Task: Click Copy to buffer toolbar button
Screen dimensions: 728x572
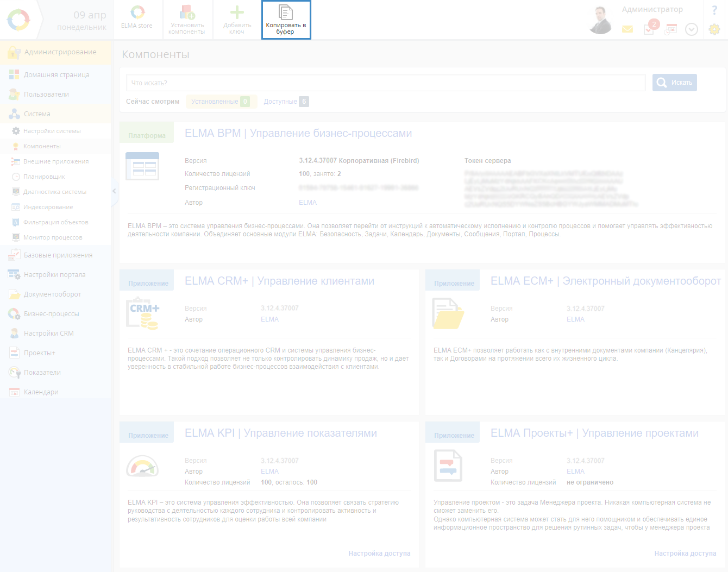Action: (x=286, y=20)
